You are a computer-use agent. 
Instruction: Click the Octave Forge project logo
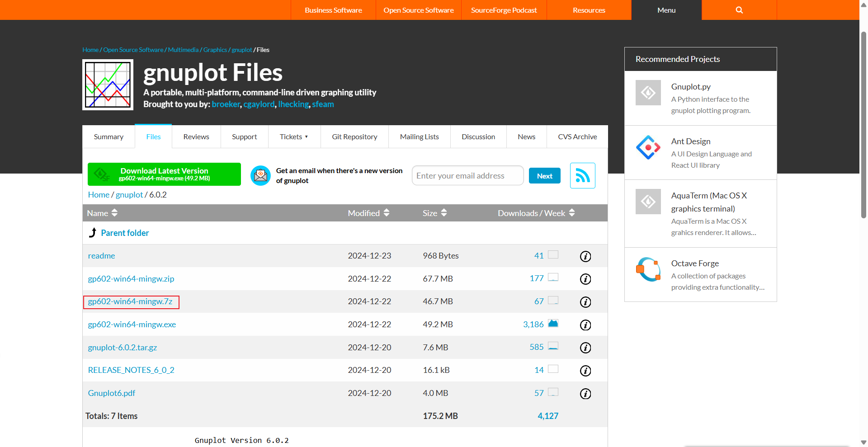pyautogui.click(x=648, y=269)
